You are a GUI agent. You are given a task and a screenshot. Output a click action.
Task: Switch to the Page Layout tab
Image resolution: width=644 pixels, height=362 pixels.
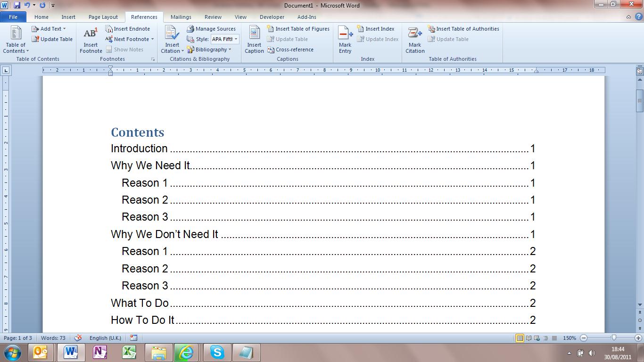point(103,17)
